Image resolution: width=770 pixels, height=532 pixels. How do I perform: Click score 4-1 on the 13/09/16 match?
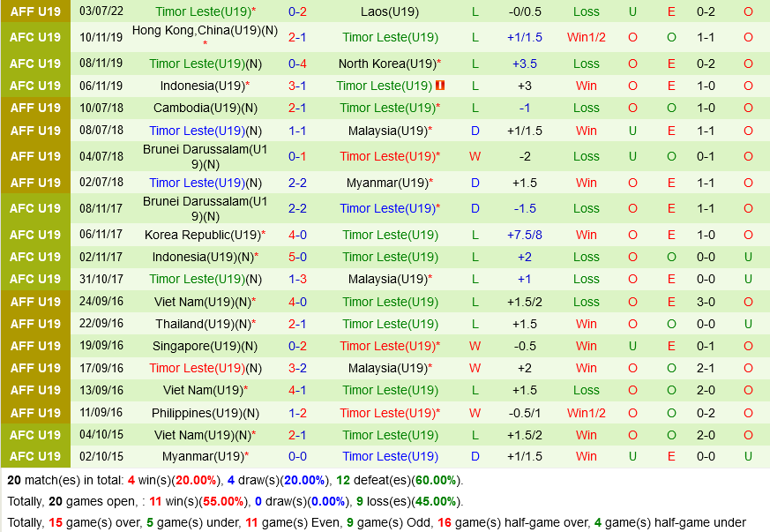tap(297, 391)
